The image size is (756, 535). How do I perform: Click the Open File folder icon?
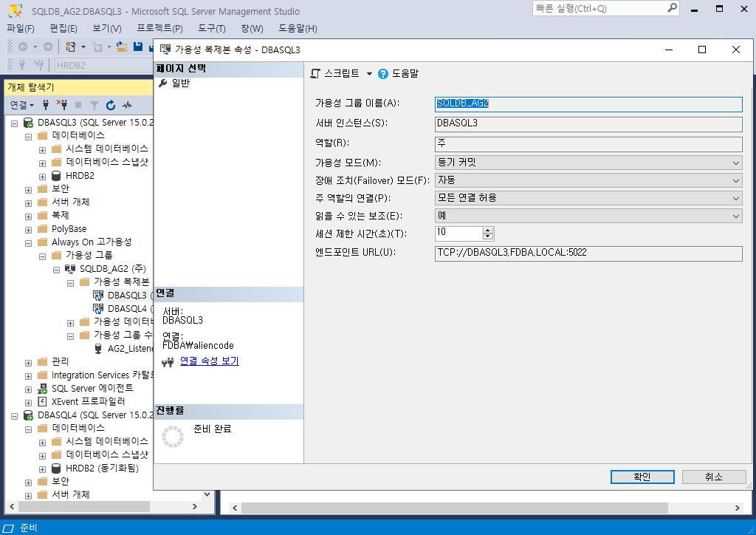(122, 47)
